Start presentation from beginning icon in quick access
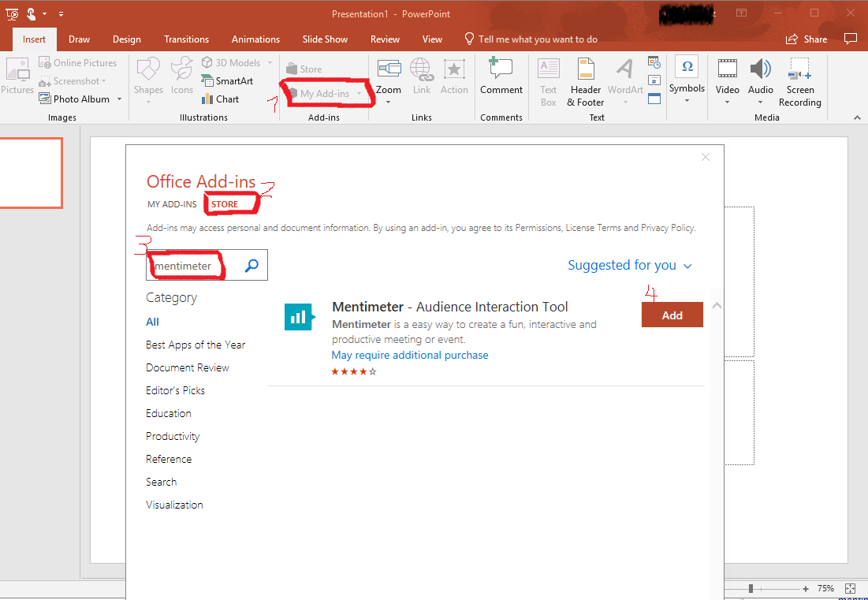 pos(12,14)
